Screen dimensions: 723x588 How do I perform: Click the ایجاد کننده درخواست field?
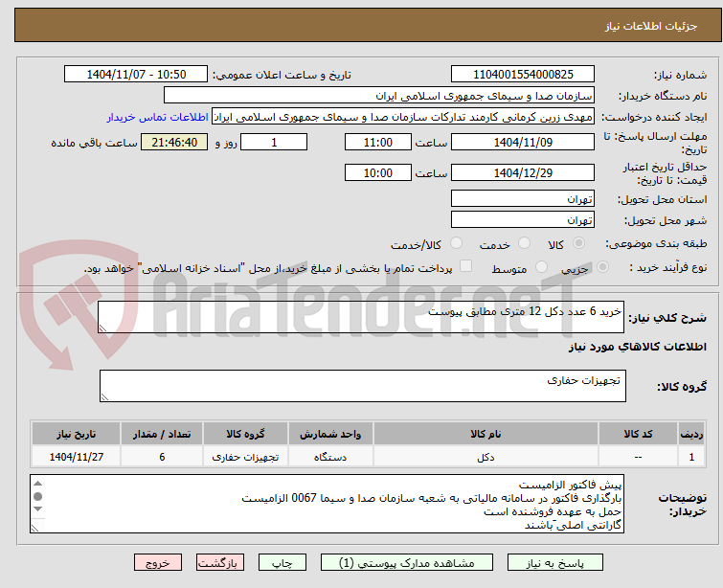pyautogui.click(x=403, y=117)
